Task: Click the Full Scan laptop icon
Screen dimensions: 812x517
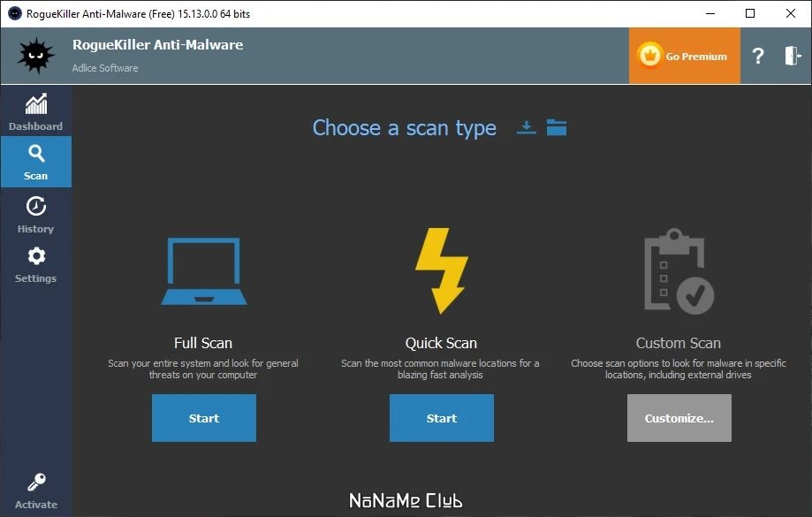Action: 203,271
